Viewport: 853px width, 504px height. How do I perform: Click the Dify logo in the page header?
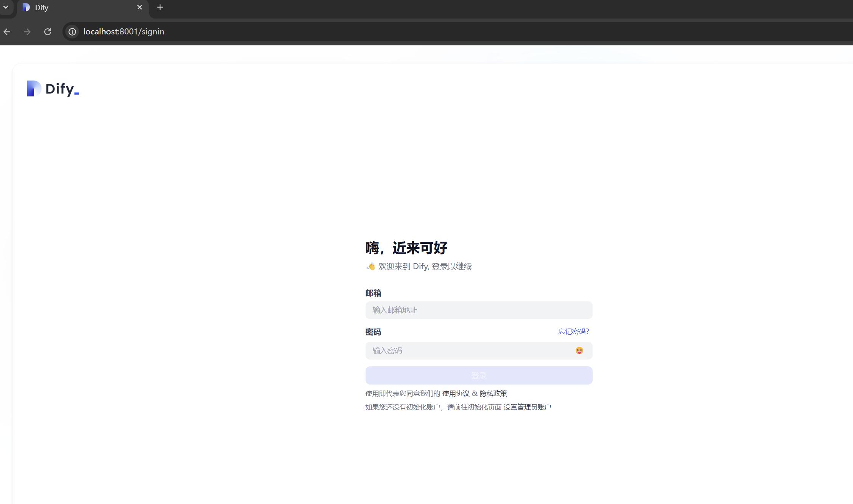(53, 88)
